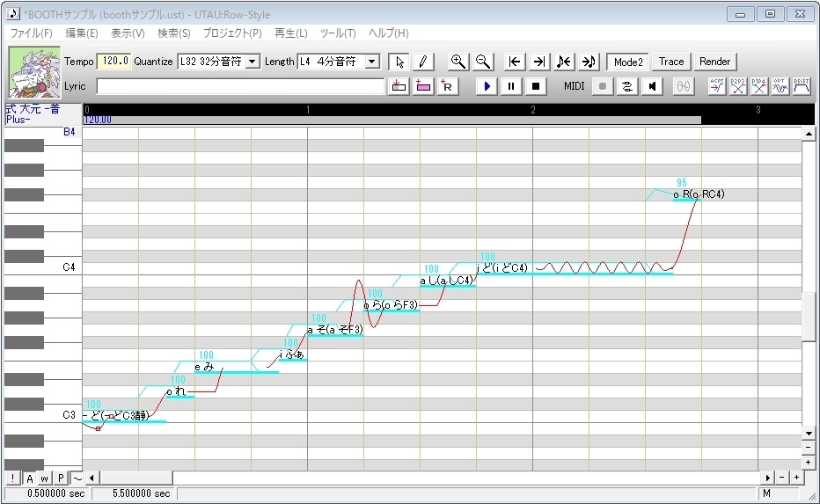
Task: Click the voicebank character avatar
Action: pyautogui.click(x=34, y=73)
